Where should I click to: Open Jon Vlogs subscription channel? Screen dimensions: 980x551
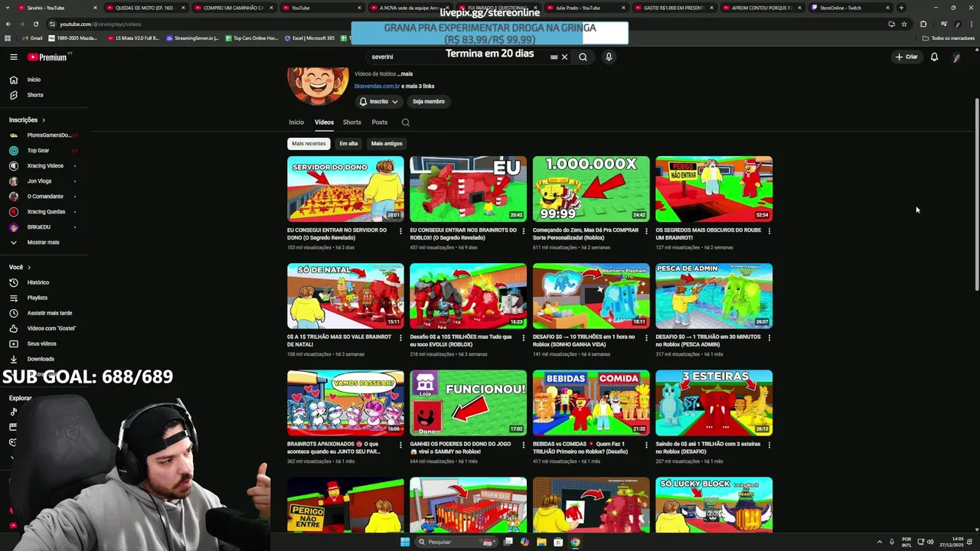pos(39,181)
